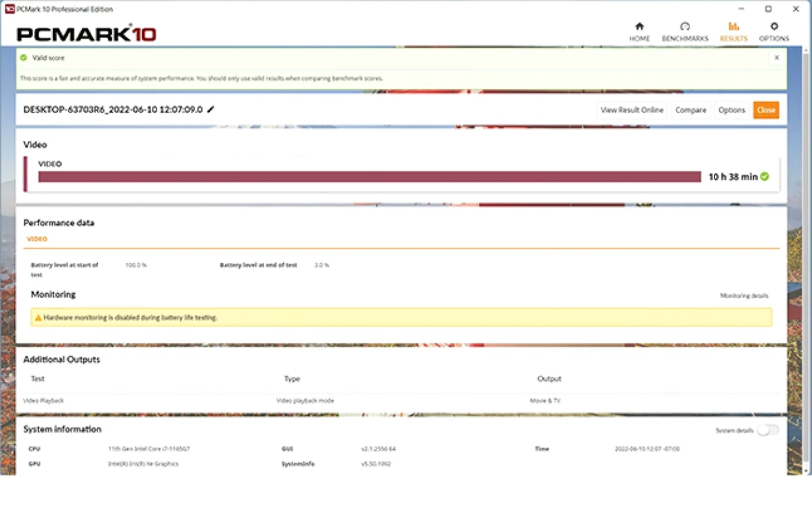Click the PCMARK 10 logo
812x508 pixels.
click(x=86, y=34)
